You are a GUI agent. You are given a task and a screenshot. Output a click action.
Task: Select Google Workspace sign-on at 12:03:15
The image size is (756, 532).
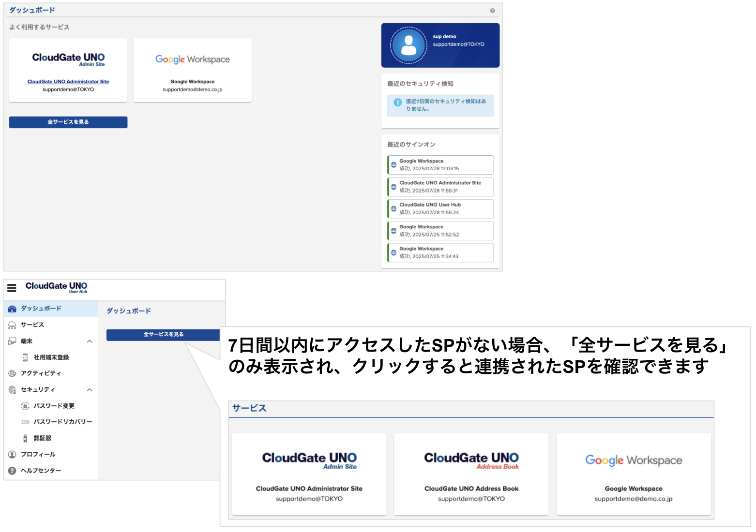tap(440, 165)
